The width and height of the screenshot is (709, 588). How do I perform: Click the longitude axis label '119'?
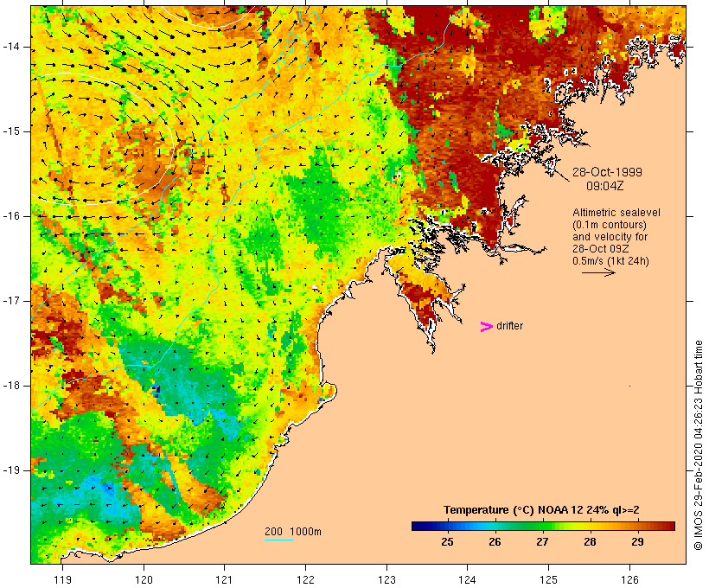(x=62, y=579)
